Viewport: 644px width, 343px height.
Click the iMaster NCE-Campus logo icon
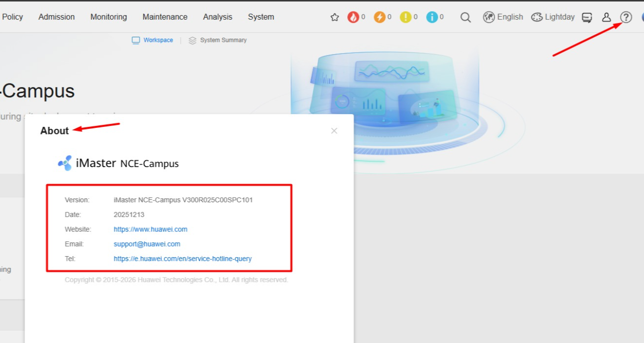pos(65,163)
